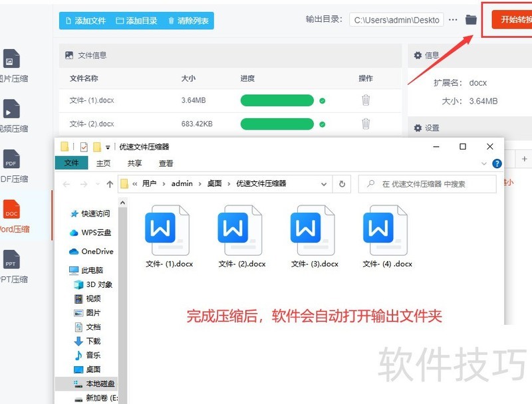Switch to the 查看 tab in Explorer

[166, 163]
